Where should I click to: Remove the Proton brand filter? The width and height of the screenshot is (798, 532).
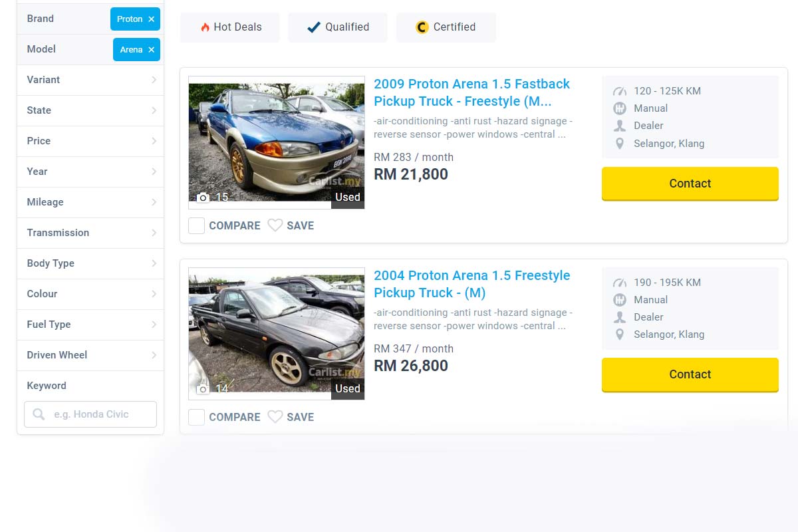152,19
